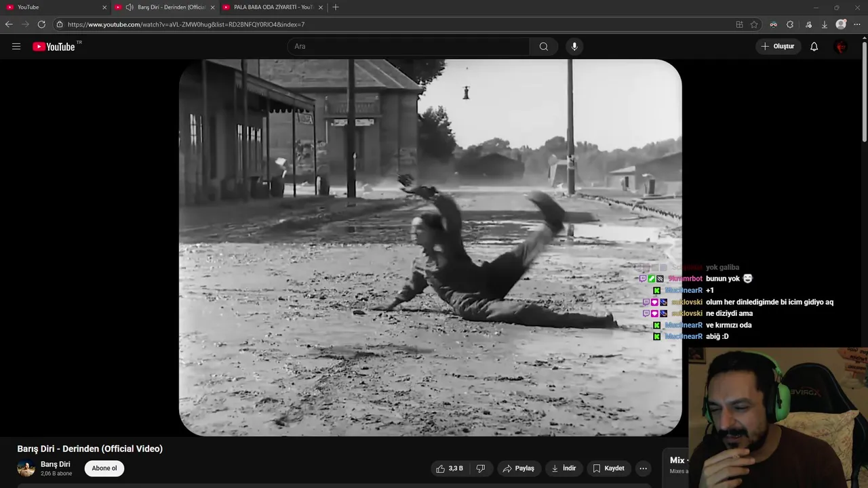View site information padlock icon
This screenshot has height=488, width=868.
click(x=60, y=24)
